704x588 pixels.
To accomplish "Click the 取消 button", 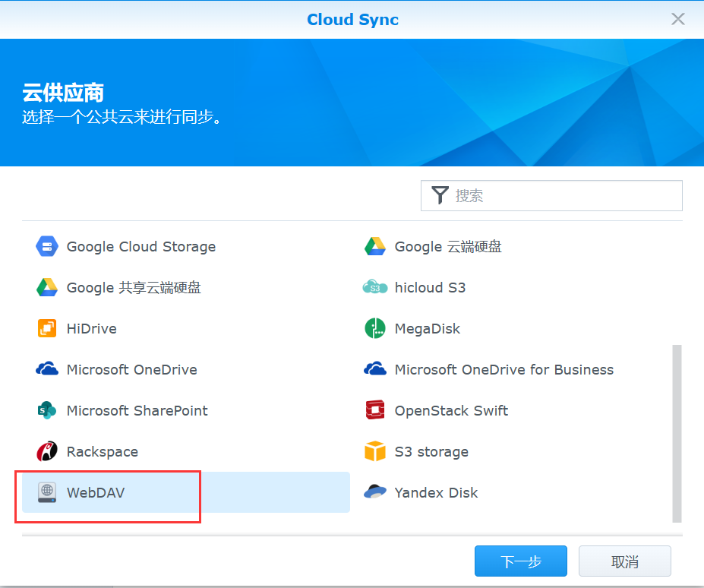I will pyautogui.click(x=624, y=561).
